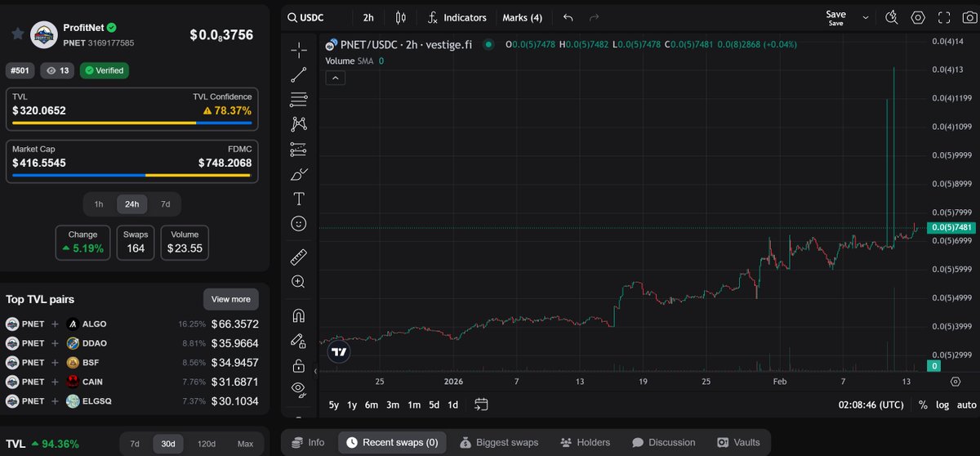Viewport: 980px width, 456px height.
Task: Open candlestick chart style selector
Action: (x=400, y=17)
